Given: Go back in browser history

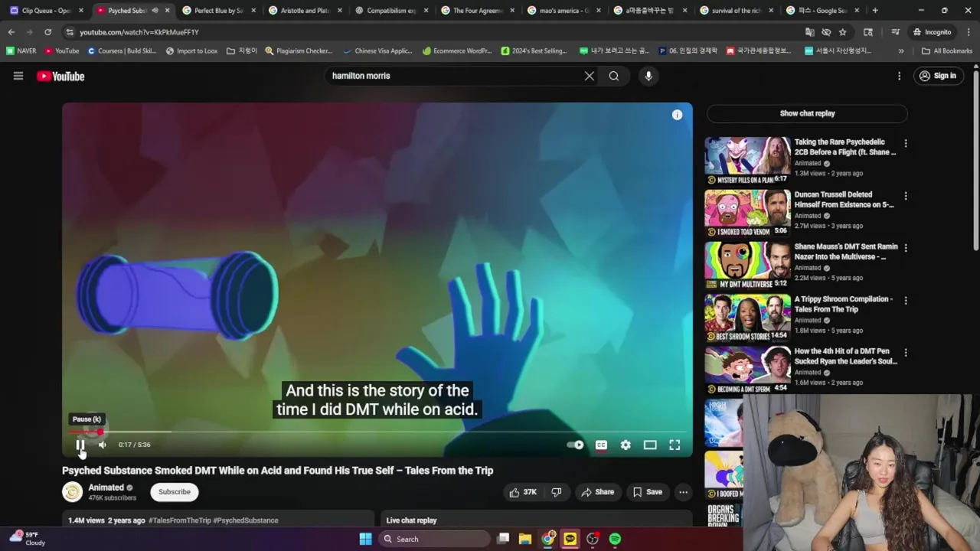Looking at the screenshot, I should [11, 32].
